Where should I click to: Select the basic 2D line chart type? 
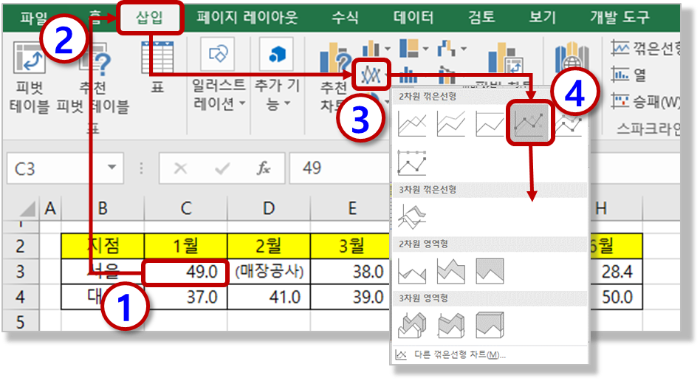(x=412, y=124)
